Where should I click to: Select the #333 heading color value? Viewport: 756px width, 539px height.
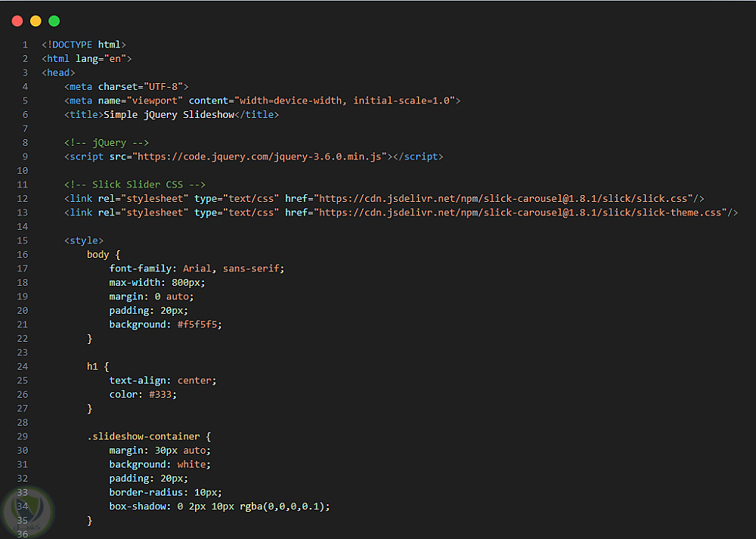click(x=163, y=395)
